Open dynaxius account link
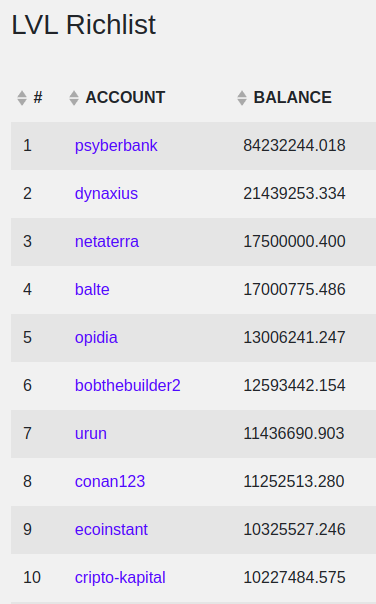Screen dimensions: 376x604 [106, 193]
